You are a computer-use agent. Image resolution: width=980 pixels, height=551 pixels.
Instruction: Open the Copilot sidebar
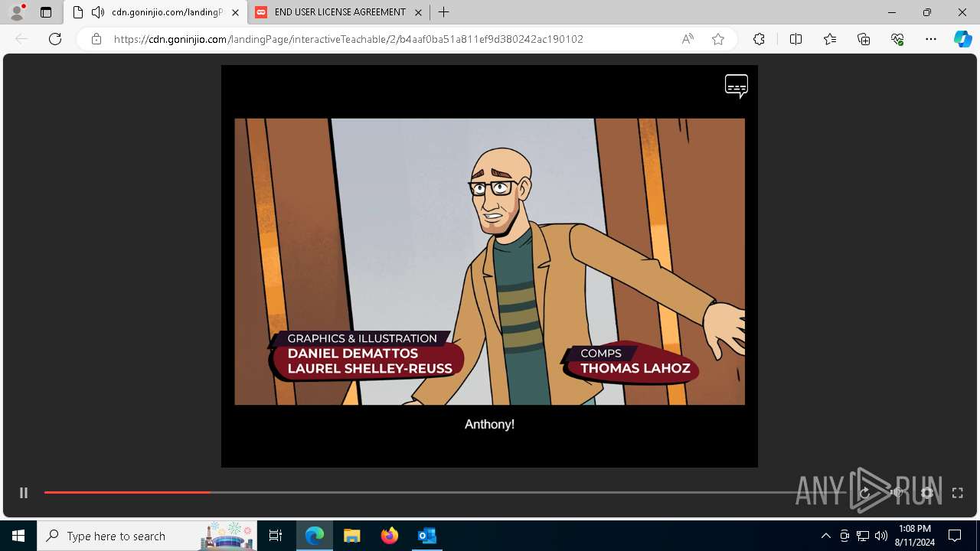pyautogui.click(x=962, y=39)
